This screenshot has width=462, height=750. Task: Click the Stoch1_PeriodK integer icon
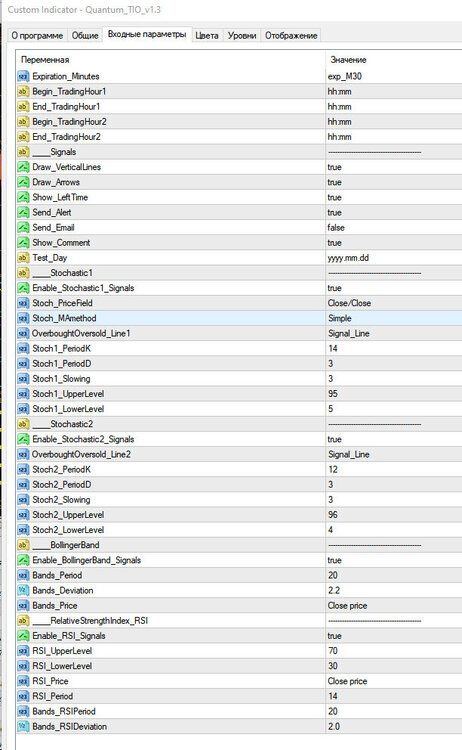pos(23,349)
